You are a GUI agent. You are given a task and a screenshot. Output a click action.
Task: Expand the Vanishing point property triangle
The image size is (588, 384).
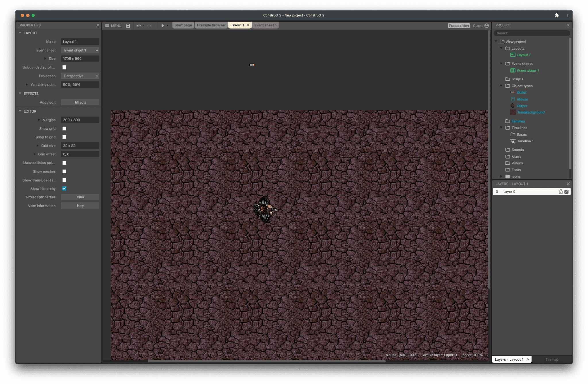click(x=27, y=84)
